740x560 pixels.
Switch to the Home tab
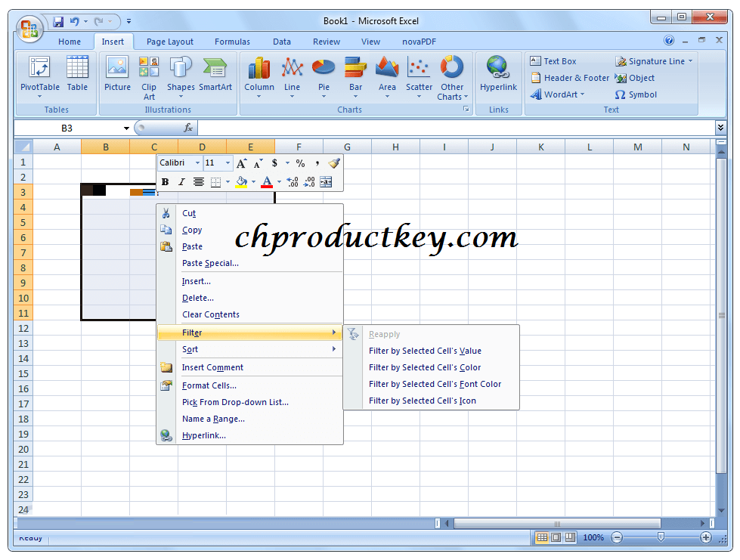(x=70, y=42)
